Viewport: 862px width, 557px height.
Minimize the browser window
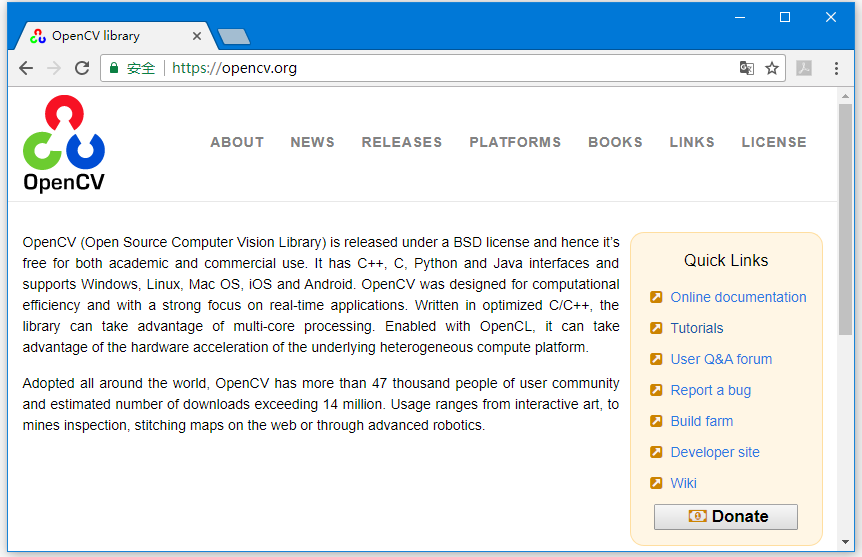pyautogui.click(x=740, y=18)
